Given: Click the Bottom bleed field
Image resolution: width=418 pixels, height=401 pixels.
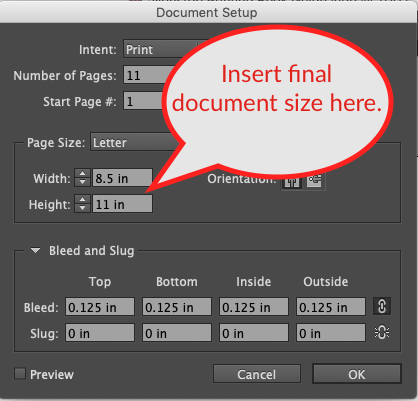Looking at the screenshot, I should [x=177, y=307].
